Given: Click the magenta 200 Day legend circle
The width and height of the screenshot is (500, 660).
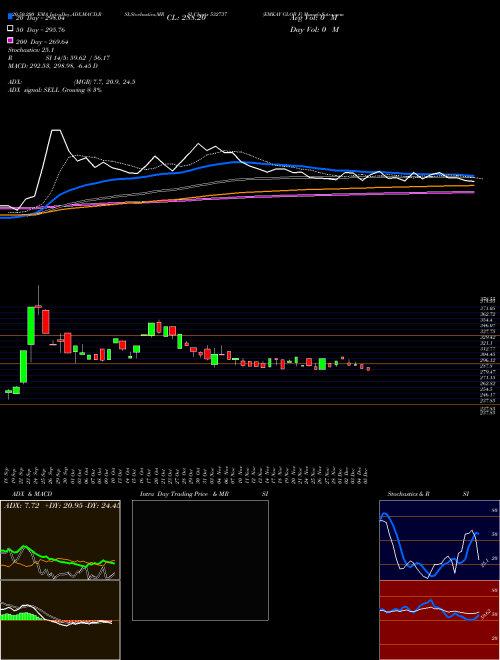Looking at the screenshot, I should pyautogui.click(x=10, y=41).
